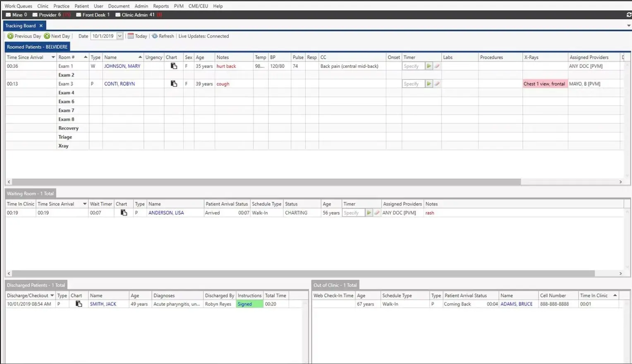Viewport: 632px width, 364px height.
Task: Switch to the Tracking Board tab
Action: click(x=20, y=25)
